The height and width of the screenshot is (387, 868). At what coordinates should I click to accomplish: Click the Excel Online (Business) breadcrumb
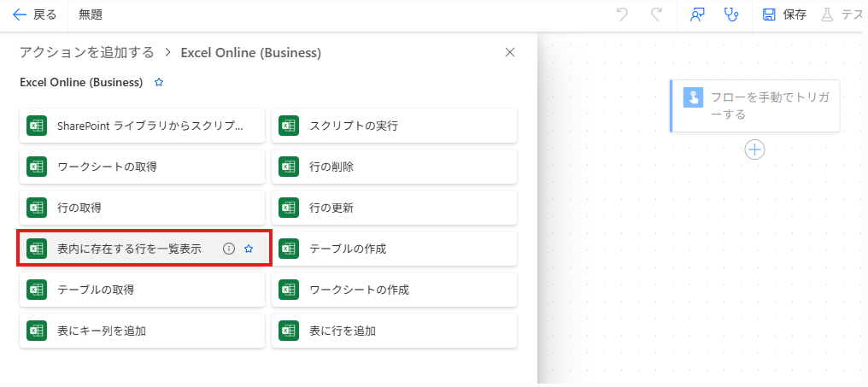[x=251, y=53]
